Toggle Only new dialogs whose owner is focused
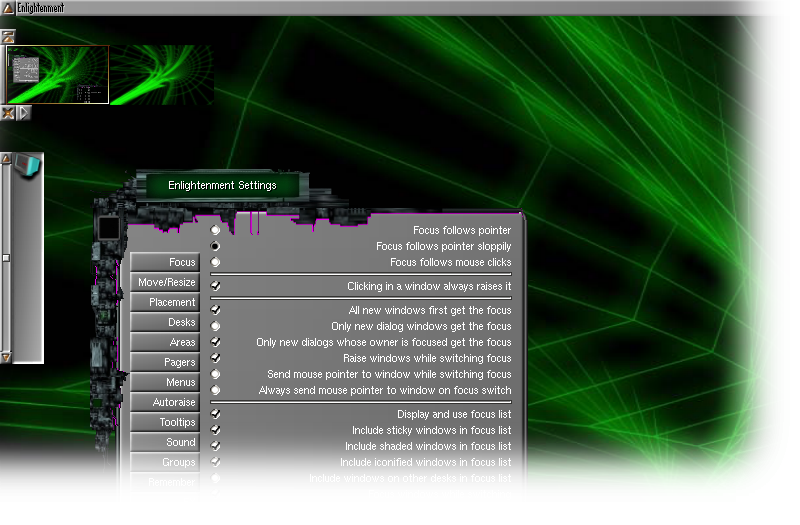This screenshot has width=800, height=525. pyautogui.click(x=216, y=342)
